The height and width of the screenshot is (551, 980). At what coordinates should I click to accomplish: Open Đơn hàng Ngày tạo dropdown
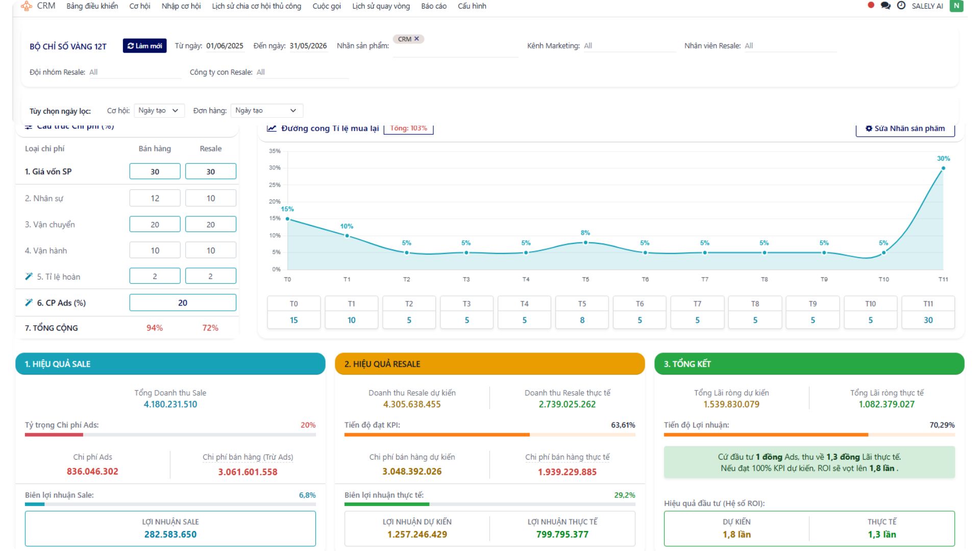(x=266, y=111)
